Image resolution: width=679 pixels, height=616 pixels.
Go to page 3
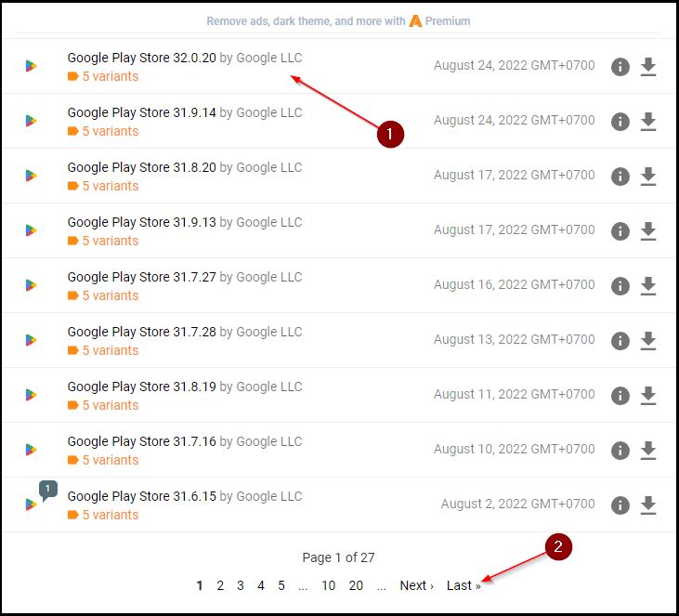(241, 585)
